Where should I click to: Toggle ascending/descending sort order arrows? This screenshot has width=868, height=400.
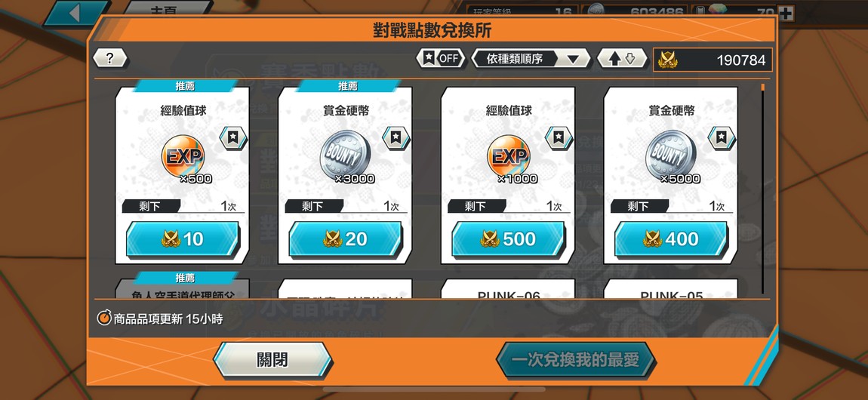(622, 59)
